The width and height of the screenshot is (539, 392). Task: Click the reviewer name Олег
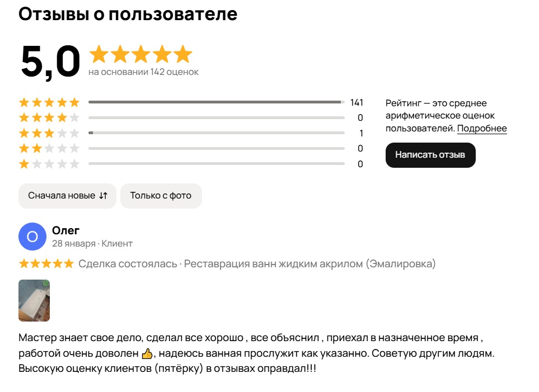pos(66,230)
